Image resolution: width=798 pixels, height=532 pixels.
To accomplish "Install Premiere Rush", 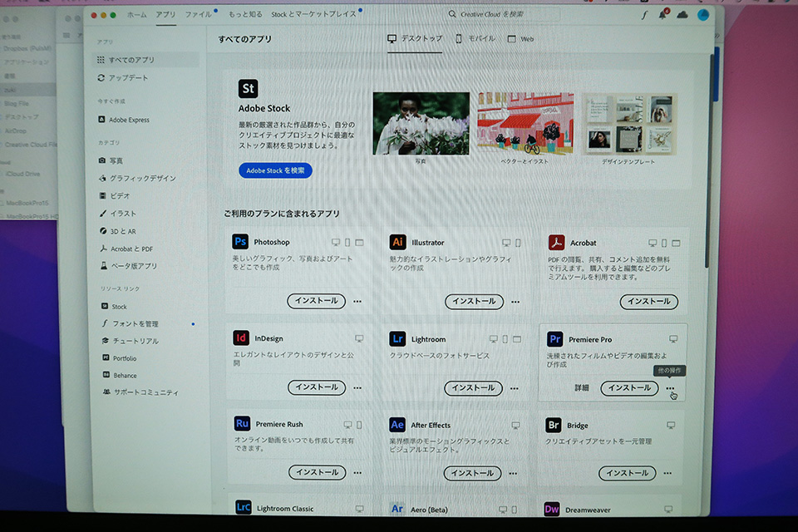I will (x=317, y=472).
